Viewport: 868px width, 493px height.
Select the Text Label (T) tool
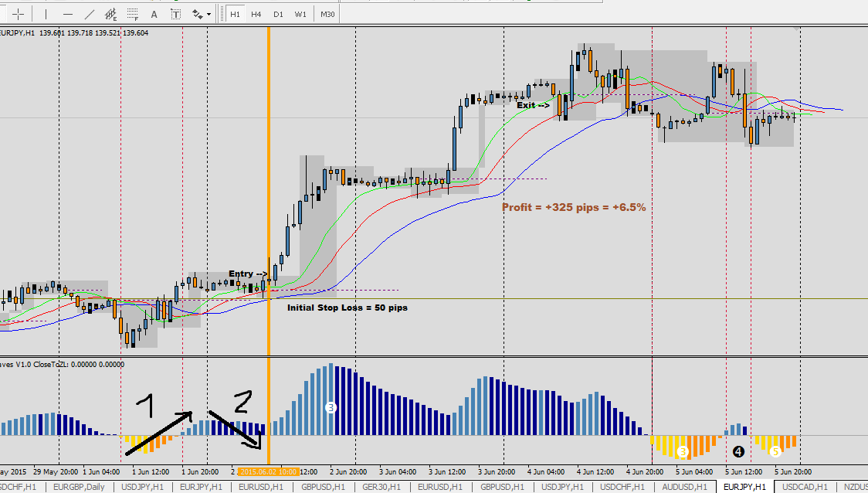[175, 15]
